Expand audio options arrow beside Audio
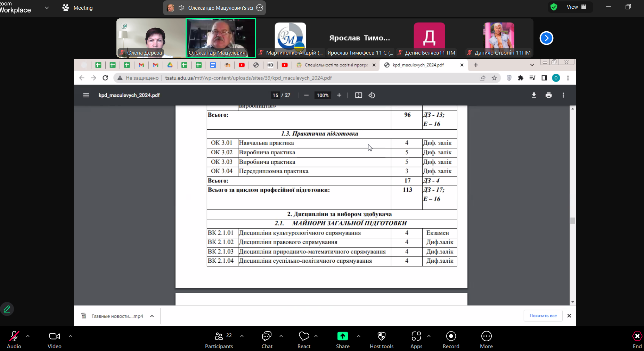This screenshot has height=351, width=644. coord(28,336)
